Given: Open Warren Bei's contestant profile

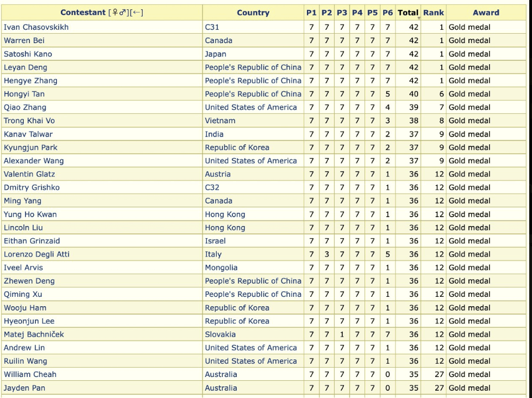Looking at the screenshot, I should click(24, 40).
